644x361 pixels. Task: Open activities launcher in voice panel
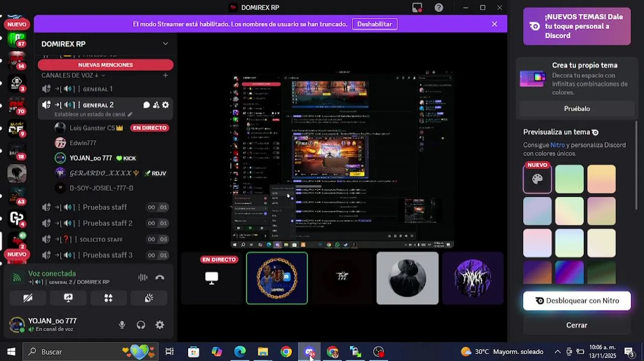(x=108, y=298)
